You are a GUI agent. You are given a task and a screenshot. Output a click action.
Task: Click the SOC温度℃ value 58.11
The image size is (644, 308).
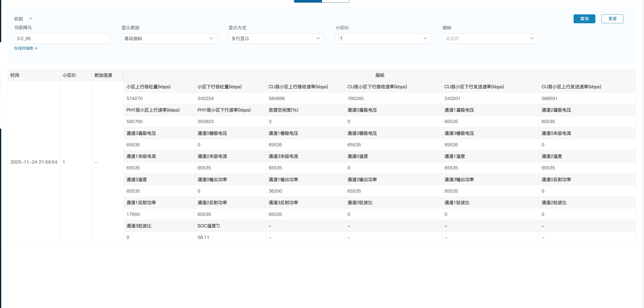click(203, 237)
